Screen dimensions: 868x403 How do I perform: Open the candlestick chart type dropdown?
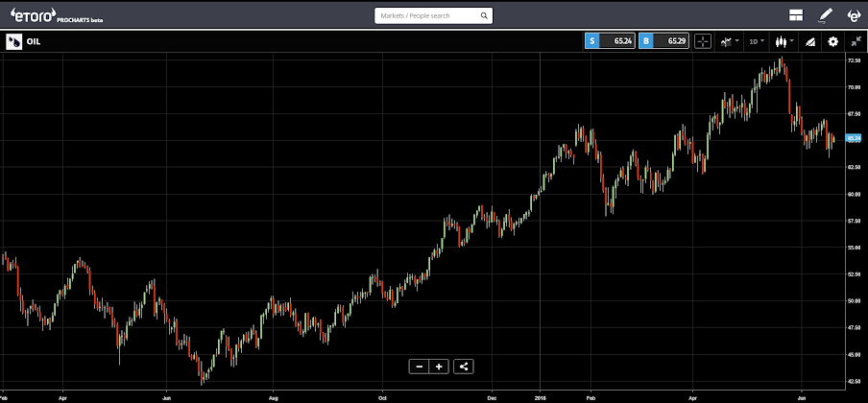[x=785, y=41]
